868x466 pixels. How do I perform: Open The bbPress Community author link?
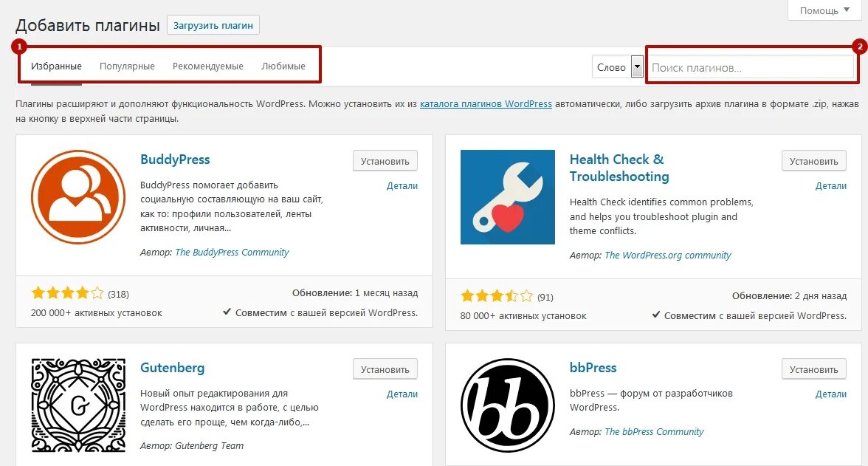click(x=654, y=431)
